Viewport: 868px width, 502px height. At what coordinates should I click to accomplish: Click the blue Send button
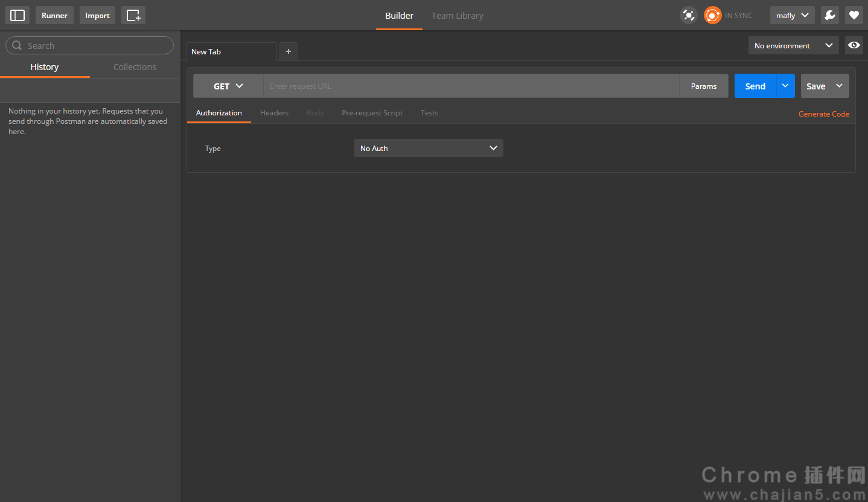pos(755,86)
